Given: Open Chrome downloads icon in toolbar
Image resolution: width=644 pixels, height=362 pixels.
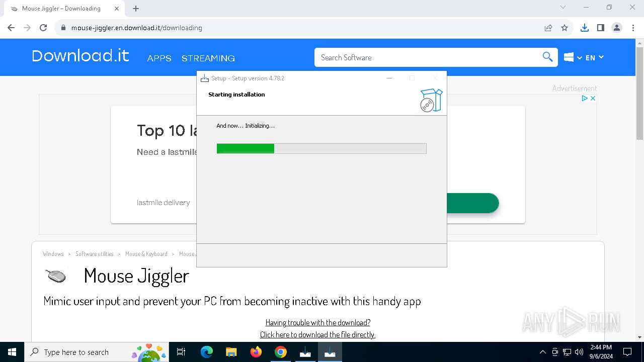Looking at the screenshot, I should pyautogui.click(x=584, y=28).
